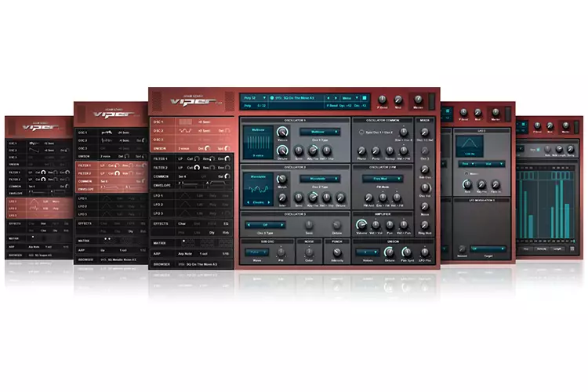588x392 pixels.
Task: Click the Filter 2 Cut mini knob in front sidebar
Action: pyautogui.click(x=197, y=168)
